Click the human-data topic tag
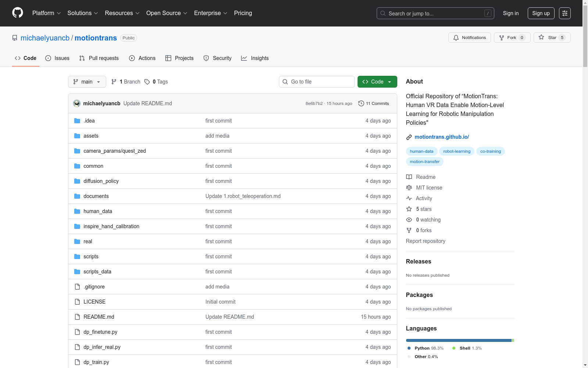The height and width of the screenshot is (368, 588). click(x=422, y=151)
